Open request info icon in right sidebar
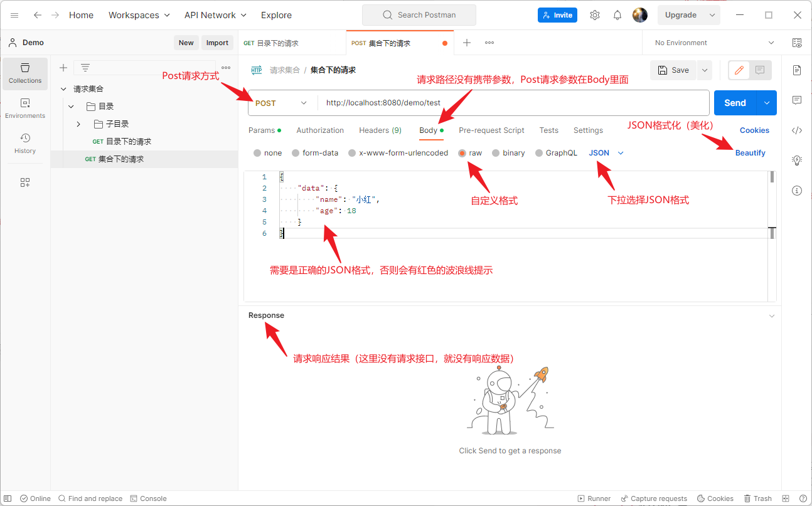Image resolution: width=812 pixels, height=506 pixels. [797, 191]
